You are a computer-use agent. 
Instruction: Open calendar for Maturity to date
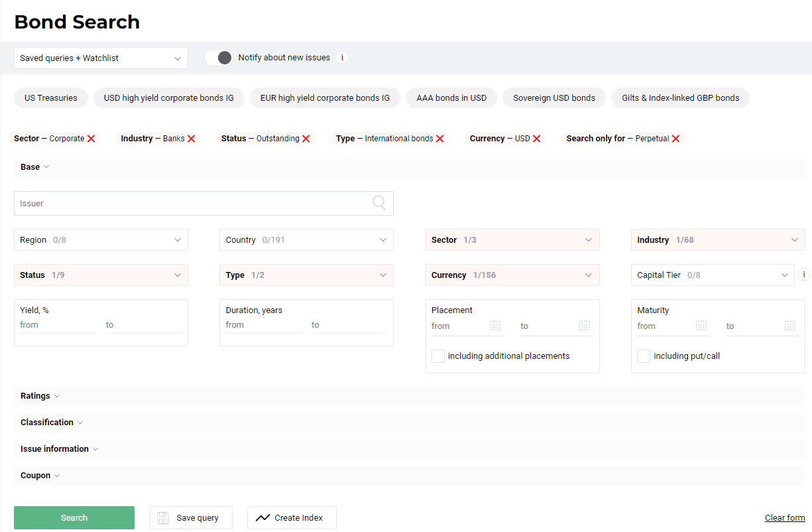pyautogui.click(x=789, y=326)
